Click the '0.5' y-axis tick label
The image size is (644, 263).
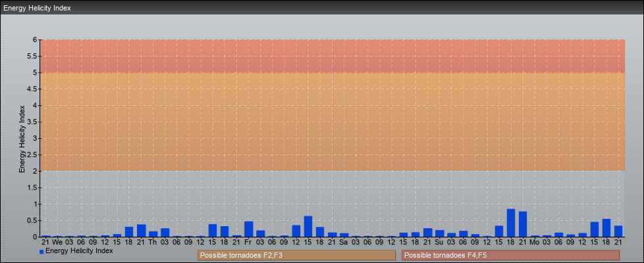(33, 220)
